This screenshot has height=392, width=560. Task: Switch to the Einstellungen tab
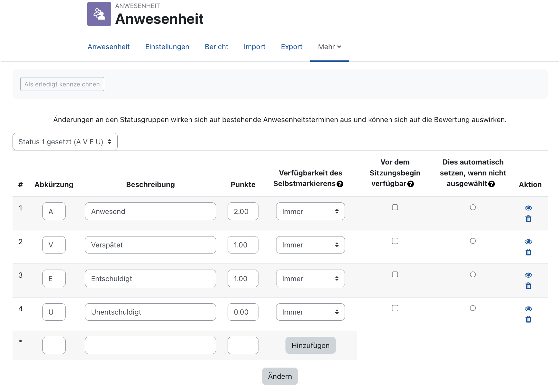pyautogui.click(x=167, y=47)
